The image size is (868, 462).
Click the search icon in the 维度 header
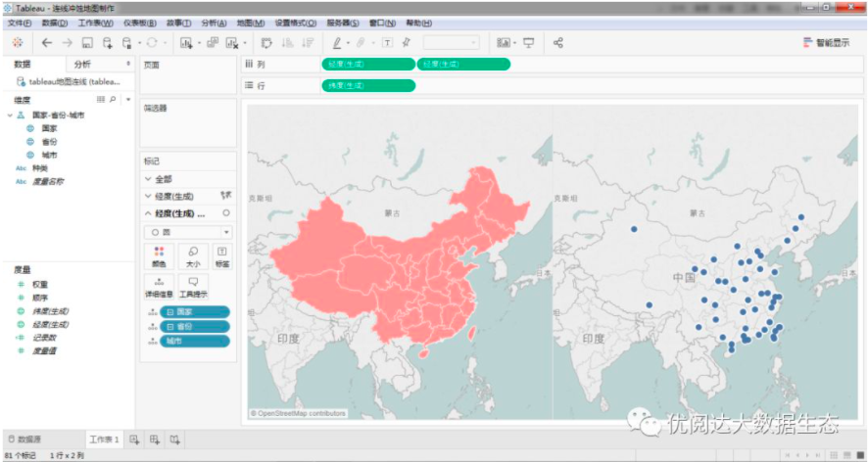(x=113, y=100)
